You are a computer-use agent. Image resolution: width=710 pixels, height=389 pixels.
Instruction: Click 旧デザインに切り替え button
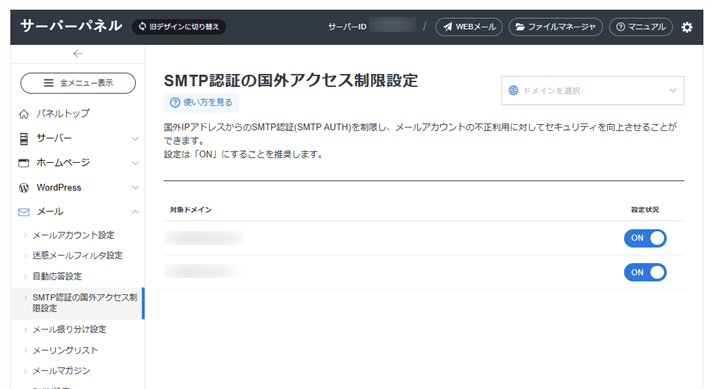tap(179, 27)
